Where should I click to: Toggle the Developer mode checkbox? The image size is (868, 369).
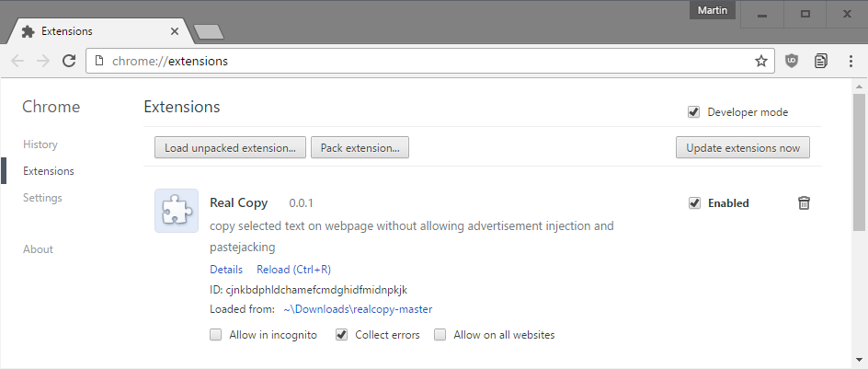pos(693,112)
